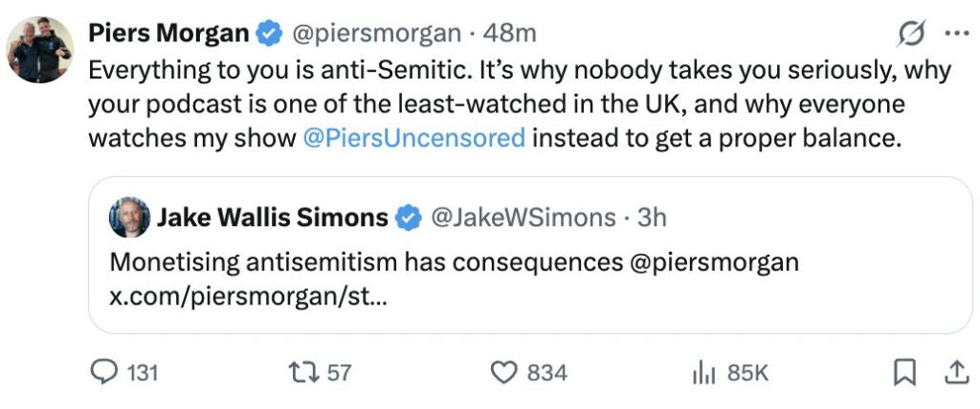This screenshot has height=409, width=980.
Task: View analytics via the 85K views icon
Action: (x=704, y=372)
